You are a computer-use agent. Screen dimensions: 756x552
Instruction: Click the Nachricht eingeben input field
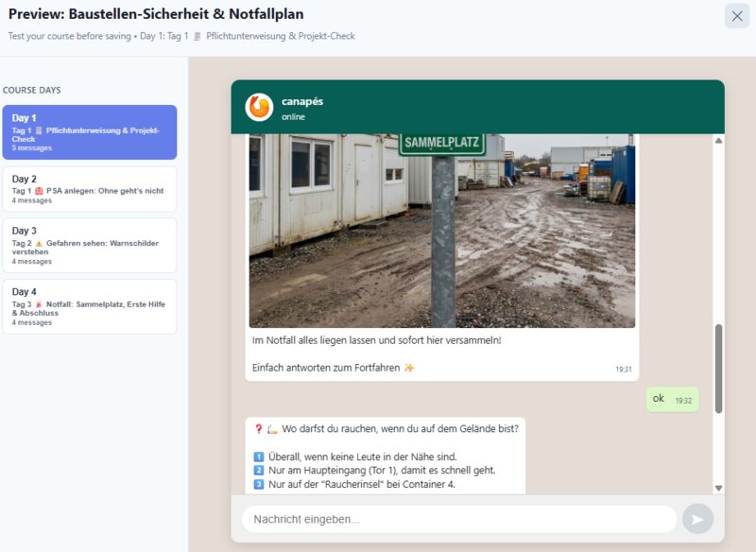[x=459, y=519]
